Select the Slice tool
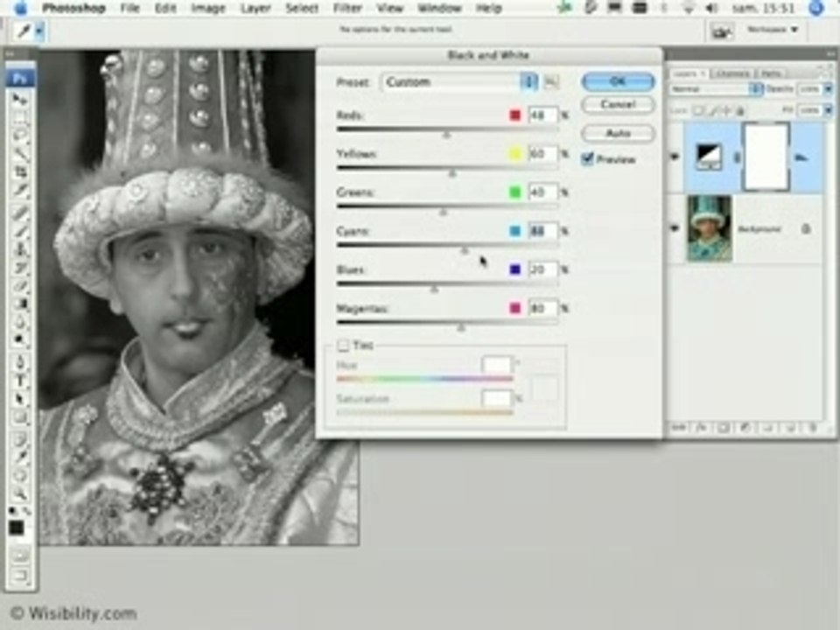Image resolution: width=840 pixels, height=630 pixels. (20, 190)
